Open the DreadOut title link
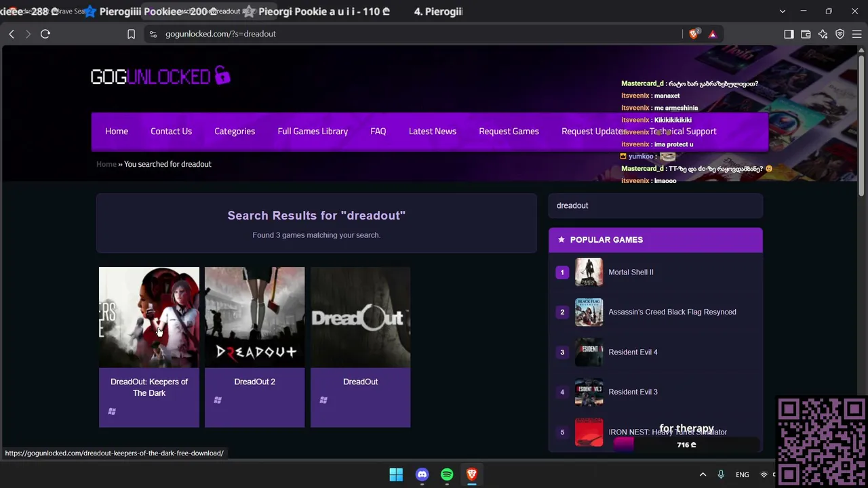868x488 pixels. [x=360, y=382]
